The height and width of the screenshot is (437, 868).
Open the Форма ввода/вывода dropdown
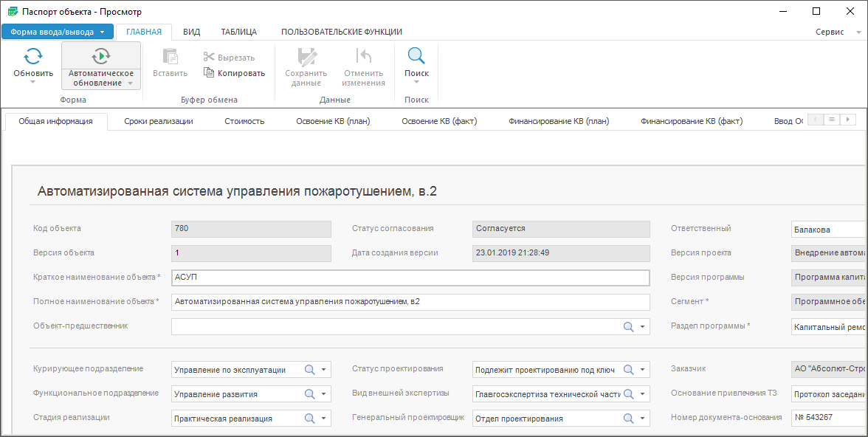click(58, 32)
